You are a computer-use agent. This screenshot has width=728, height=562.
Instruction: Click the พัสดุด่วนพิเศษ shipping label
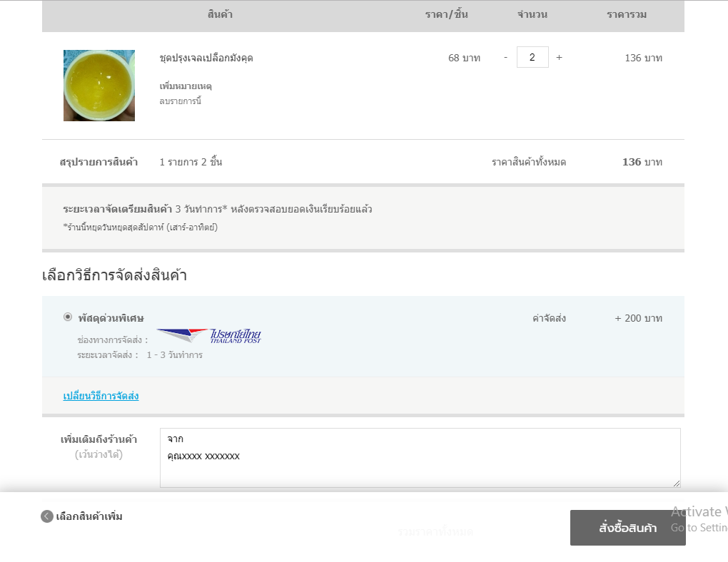[x=111, y=318]
